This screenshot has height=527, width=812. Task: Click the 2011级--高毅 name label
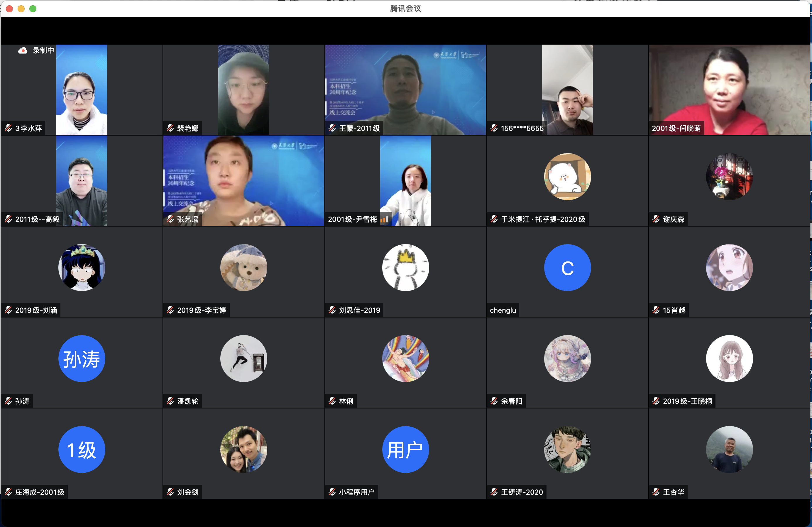click(x=37, y=219)
